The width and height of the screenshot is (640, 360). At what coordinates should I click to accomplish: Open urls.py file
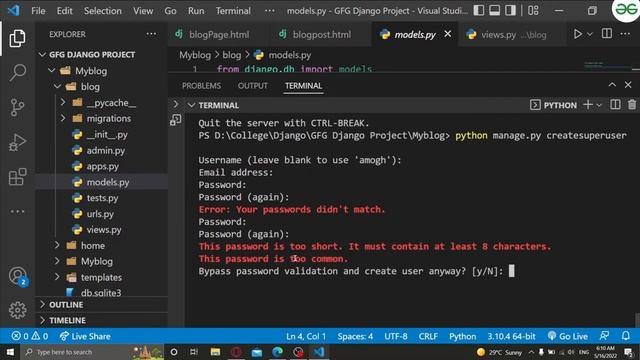pyautogui.click(x=100, y=214)
